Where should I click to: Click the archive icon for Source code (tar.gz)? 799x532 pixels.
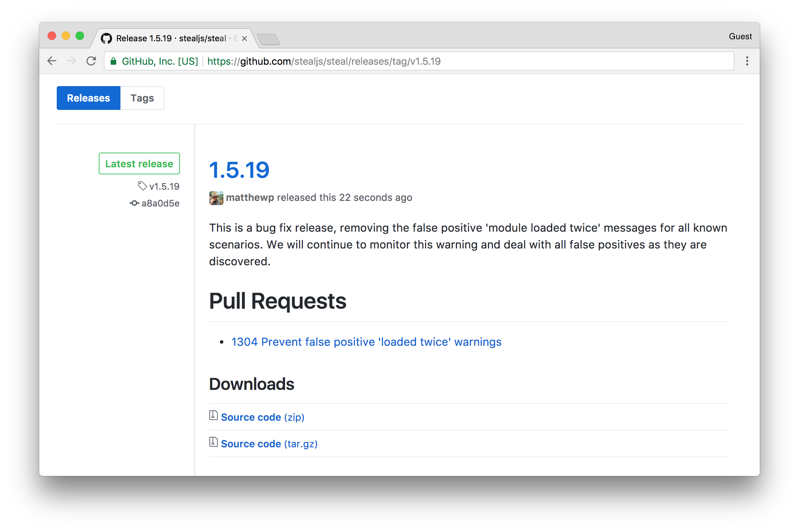coord(214,442)
